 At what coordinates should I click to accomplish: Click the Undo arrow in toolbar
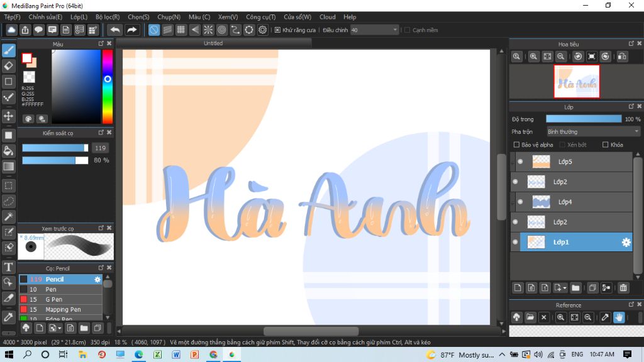pos(115,30)
